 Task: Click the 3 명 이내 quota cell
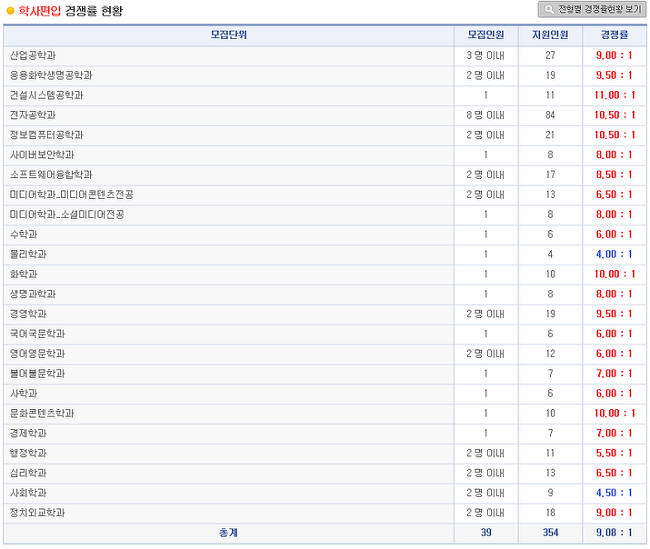485,55
